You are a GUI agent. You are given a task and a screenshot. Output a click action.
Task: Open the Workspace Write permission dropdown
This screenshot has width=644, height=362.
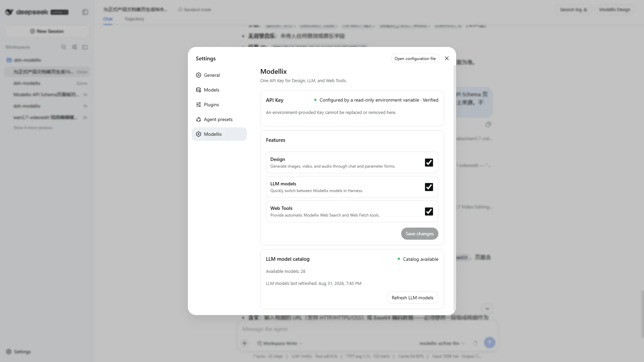pyautogui.click(x=280, y=343)
